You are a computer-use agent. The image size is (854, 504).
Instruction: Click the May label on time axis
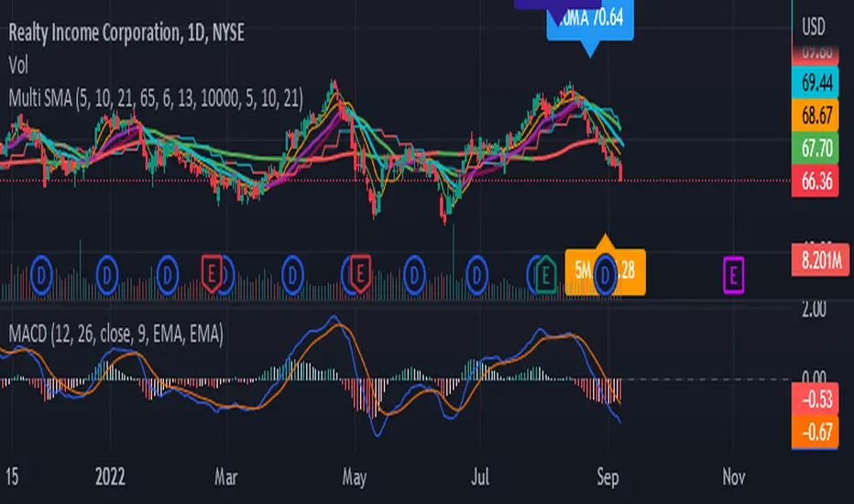[x=355, y=477]
